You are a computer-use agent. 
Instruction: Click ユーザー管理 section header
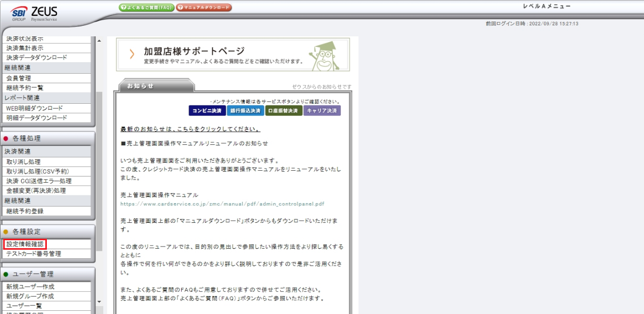pos(47,274)
